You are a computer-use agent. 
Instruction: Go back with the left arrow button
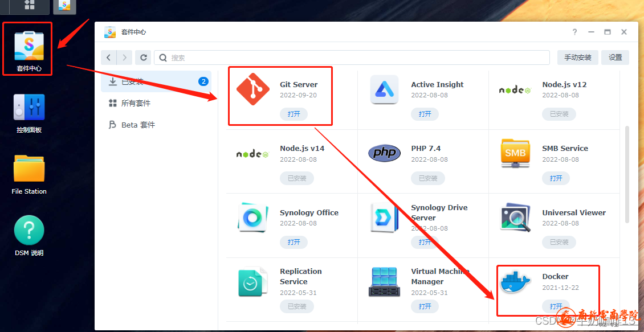[x=108, y=58]
